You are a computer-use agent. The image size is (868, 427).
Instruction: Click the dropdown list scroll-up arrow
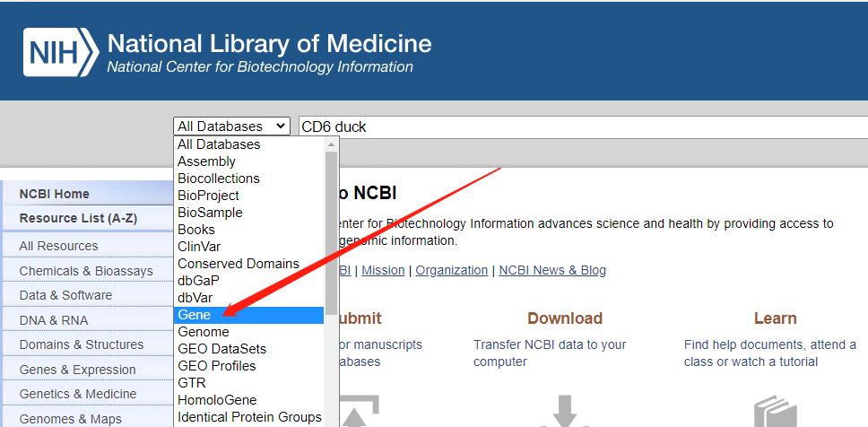(x=331, y=144)
